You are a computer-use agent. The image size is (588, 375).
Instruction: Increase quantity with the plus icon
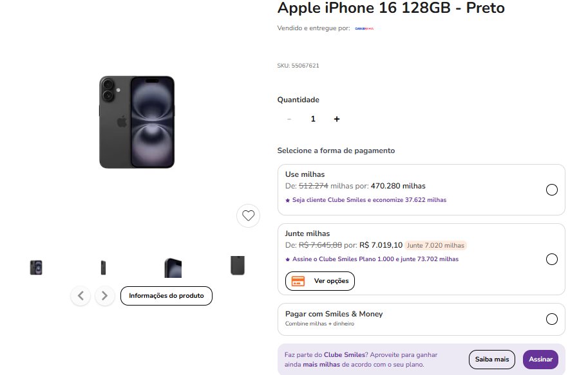[x=337, y=119]
